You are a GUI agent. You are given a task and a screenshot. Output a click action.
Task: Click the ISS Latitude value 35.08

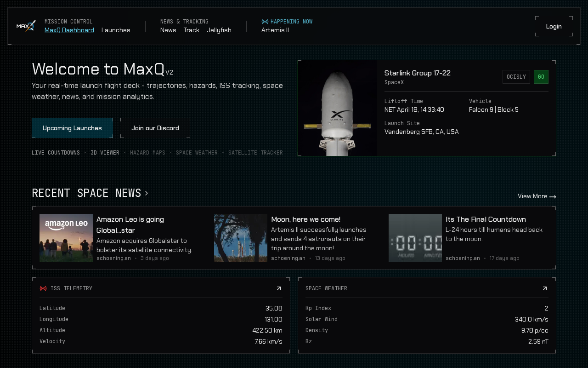[x=274, y=308]
